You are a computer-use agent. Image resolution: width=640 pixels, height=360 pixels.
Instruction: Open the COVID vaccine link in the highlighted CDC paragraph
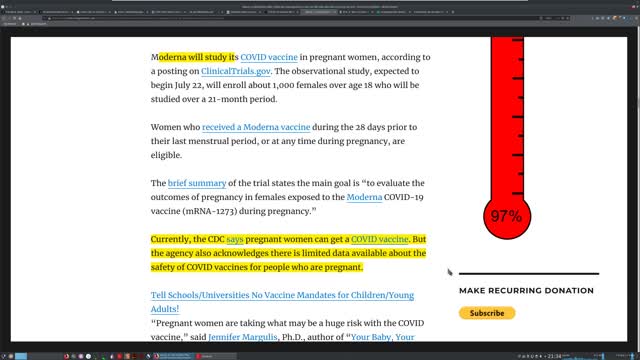pyautogui.click(x=379, y=239)
